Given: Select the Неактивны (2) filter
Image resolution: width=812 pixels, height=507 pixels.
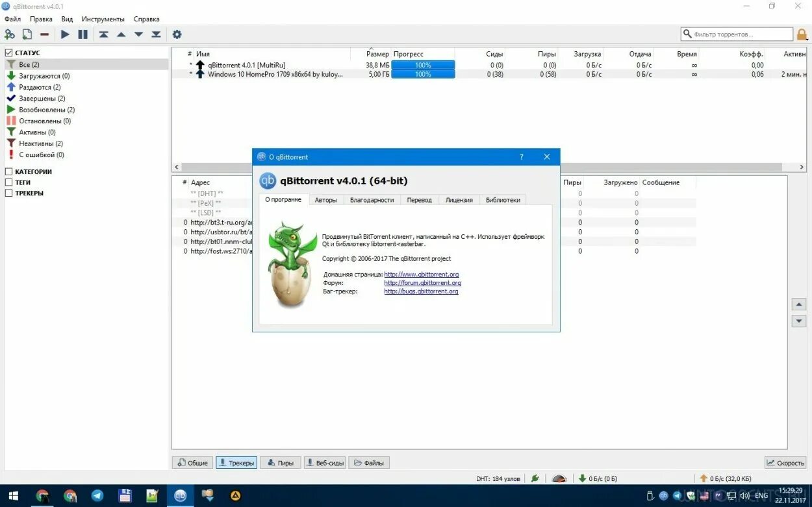Looking at the screenshot, I should (41, 143).
